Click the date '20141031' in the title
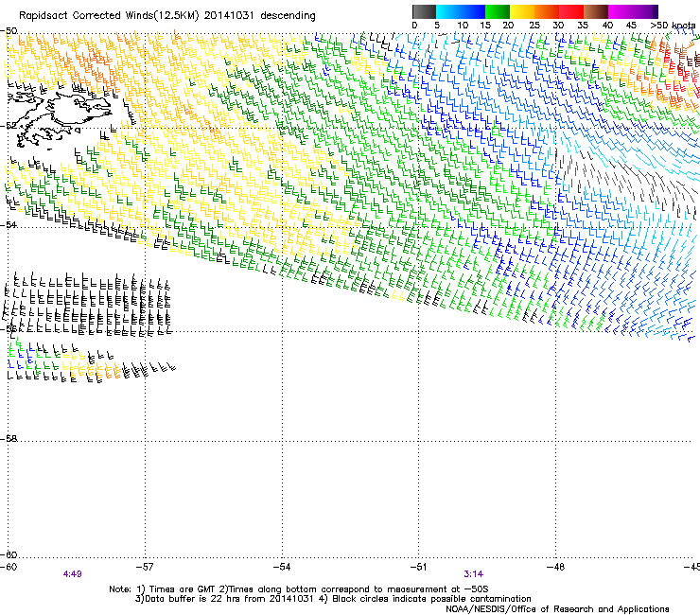The image size is (700, 615). coord(229,16)
